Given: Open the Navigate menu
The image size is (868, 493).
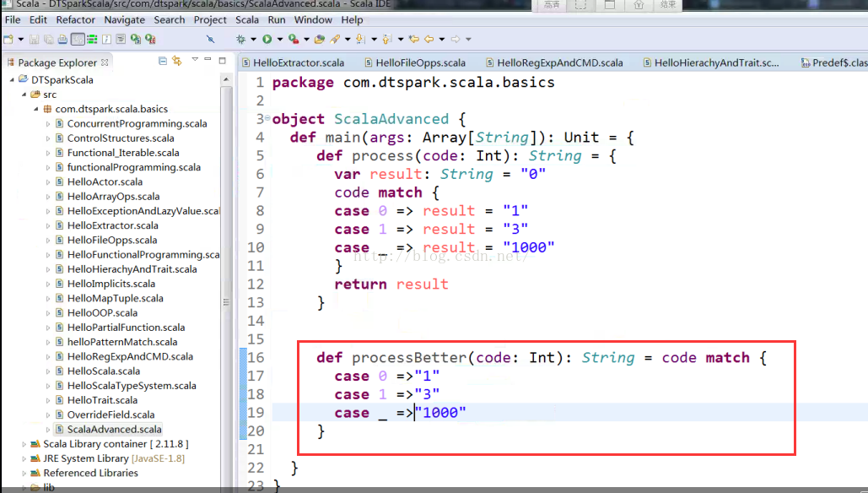Looking at the screenshot, I should coord(125,20).
